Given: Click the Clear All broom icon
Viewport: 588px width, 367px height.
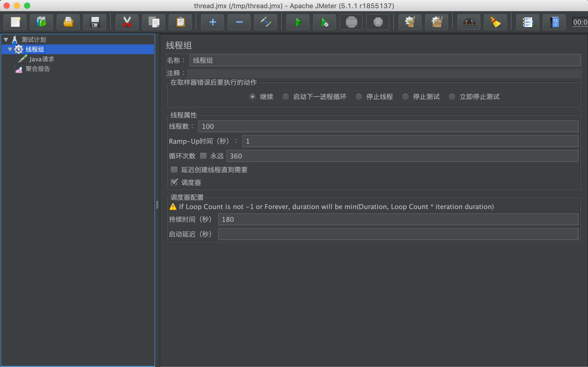Looking at the screenshot, I should coord(437,22).
